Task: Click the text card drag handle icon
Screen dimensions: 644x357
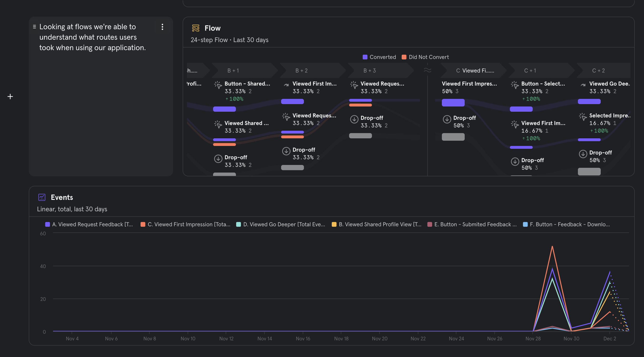Action: [34, 27]
